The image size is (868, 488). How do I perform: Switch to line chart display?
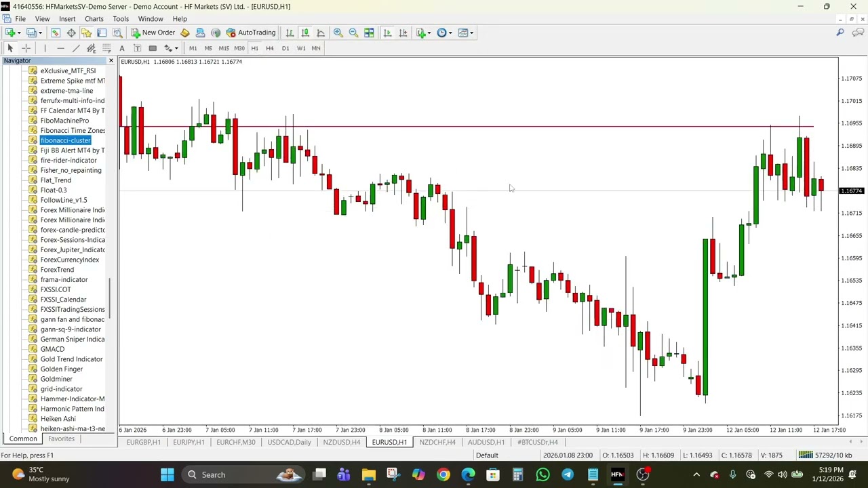pyautogui.click(x=321, y=33)
